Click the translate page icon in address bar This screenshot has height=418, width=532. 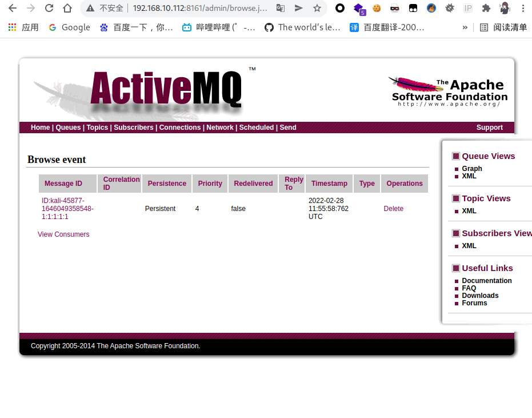[x=280, y=8]
